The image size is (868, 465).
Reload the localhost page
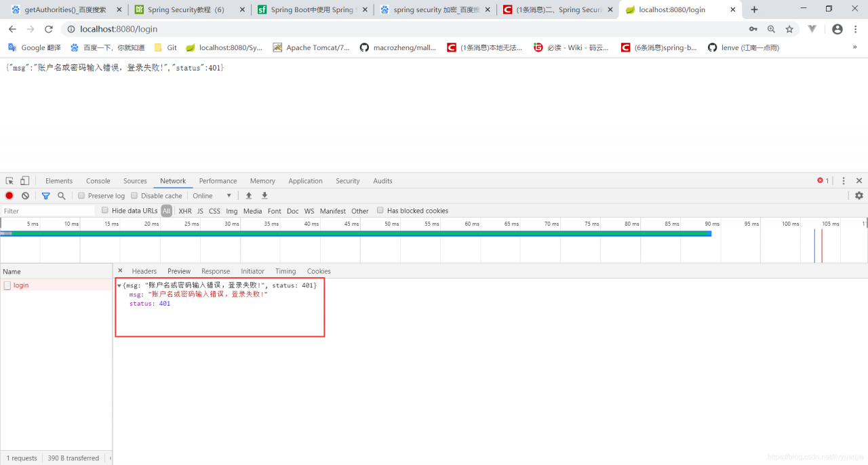[49, 29]
